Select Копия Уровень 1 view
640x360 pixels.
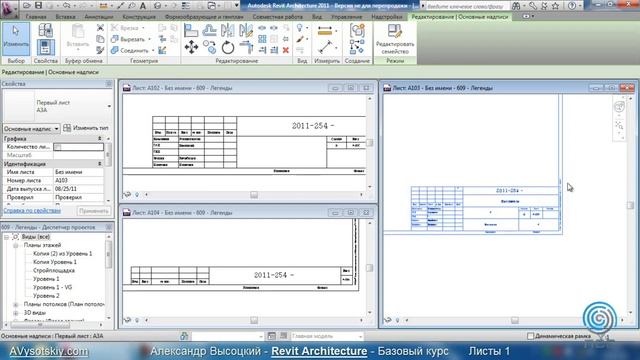[55, 262]
